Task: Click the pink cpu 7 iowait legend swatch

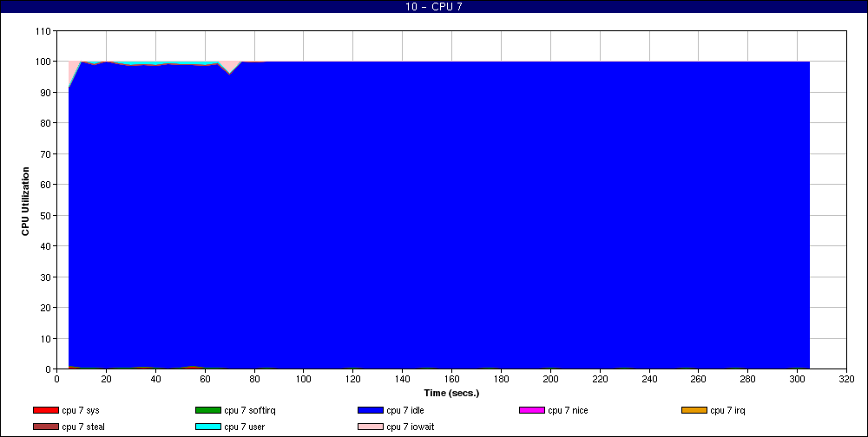Action: 371,427
